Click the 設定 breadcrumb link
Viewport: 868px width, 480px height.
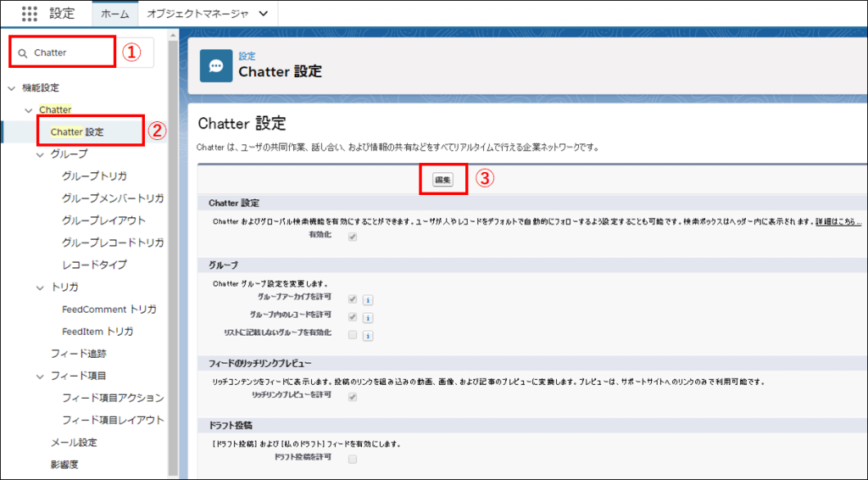click(247, 56)
